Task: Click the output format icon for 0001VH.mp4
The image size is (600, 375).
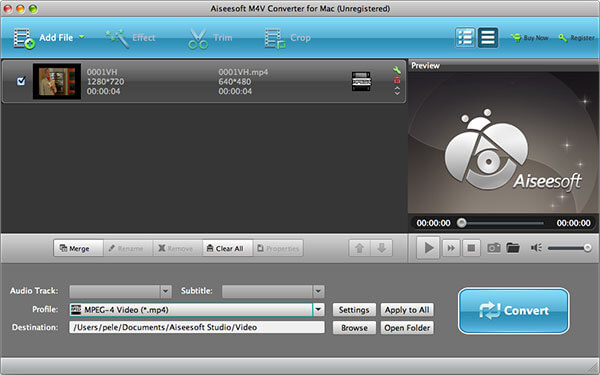Action: 361,82
